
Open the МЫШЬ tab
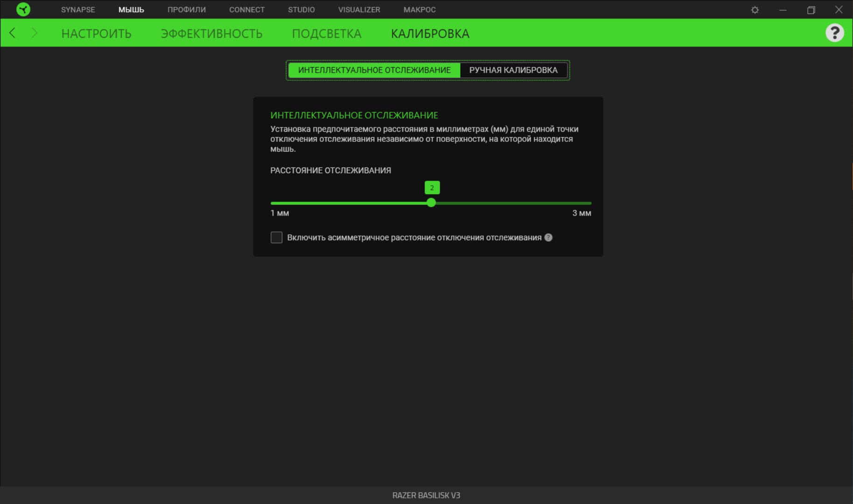click(x=131, y=10)
